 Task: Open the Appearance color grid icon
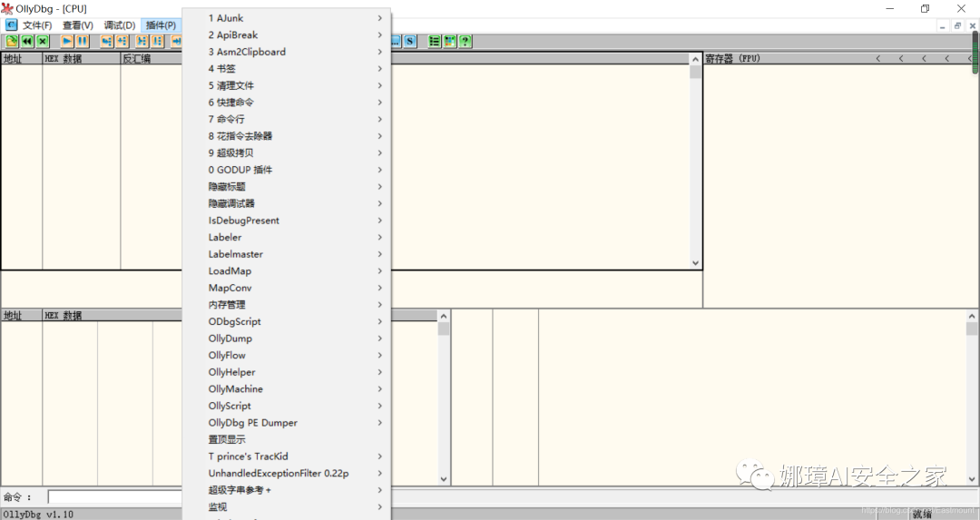[450, 41]
